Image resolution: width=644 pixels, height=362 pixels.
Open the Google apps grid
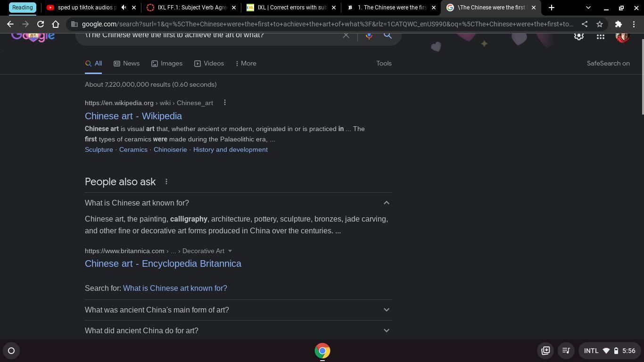601,36
